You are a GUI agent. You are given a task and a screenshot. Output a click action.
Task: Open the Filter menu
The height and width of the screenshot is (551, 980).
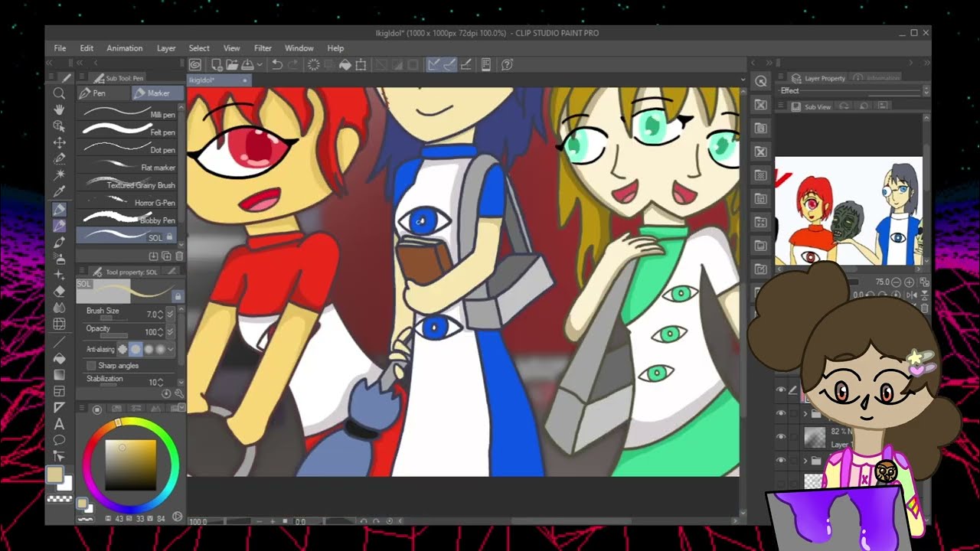(263, 48)
